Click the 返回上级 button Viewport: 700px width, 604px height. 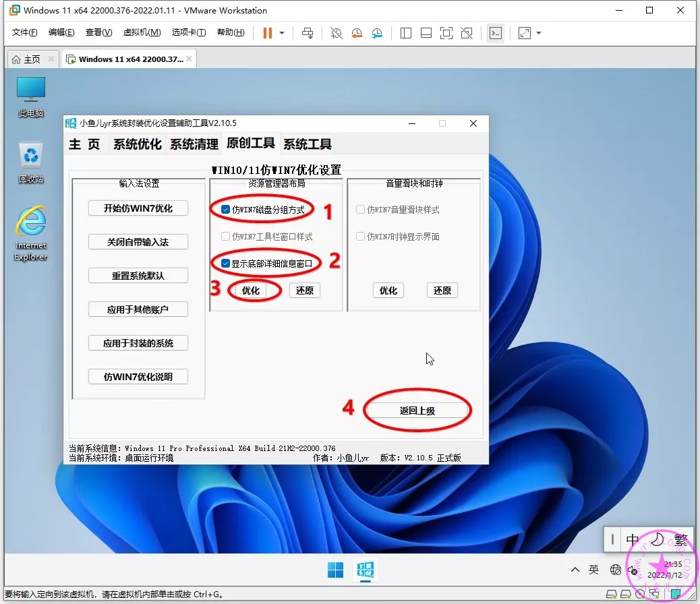click(417, 411)
